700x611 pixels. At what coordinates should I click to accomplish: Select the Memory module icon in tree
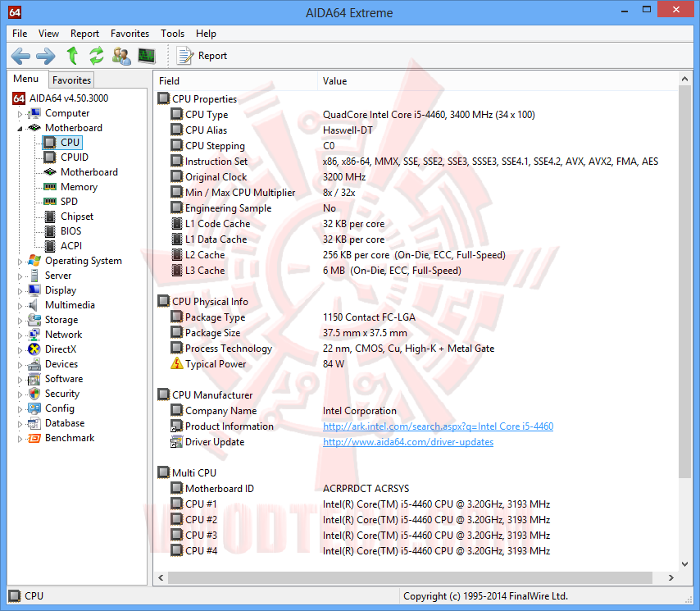49,187
